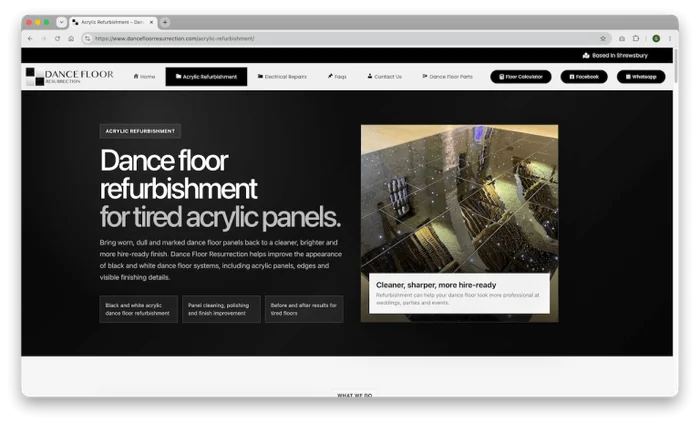Open the green profile avatar in Chrome
Screen dimensions: 700x425
[656, 39]
